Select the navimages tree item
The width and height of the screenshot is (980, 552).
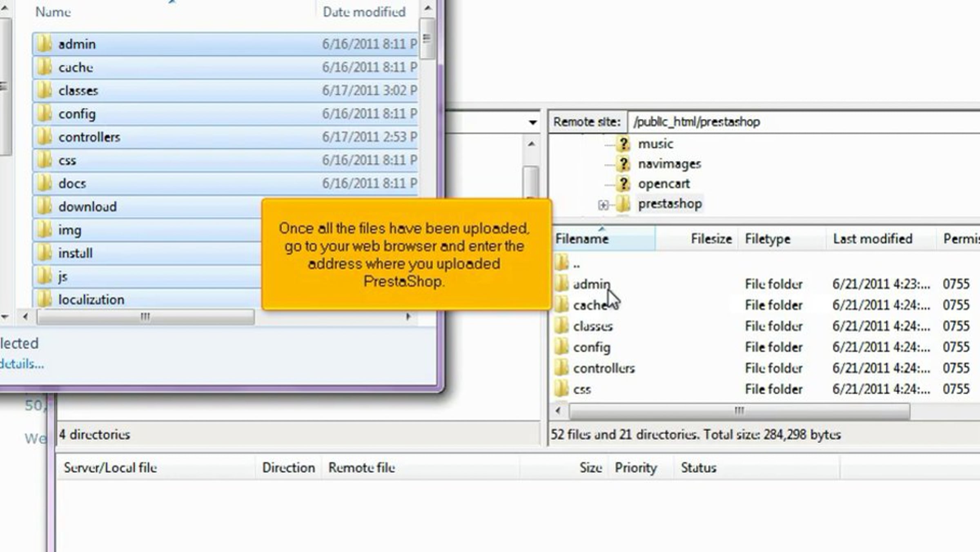coord(669,164)
